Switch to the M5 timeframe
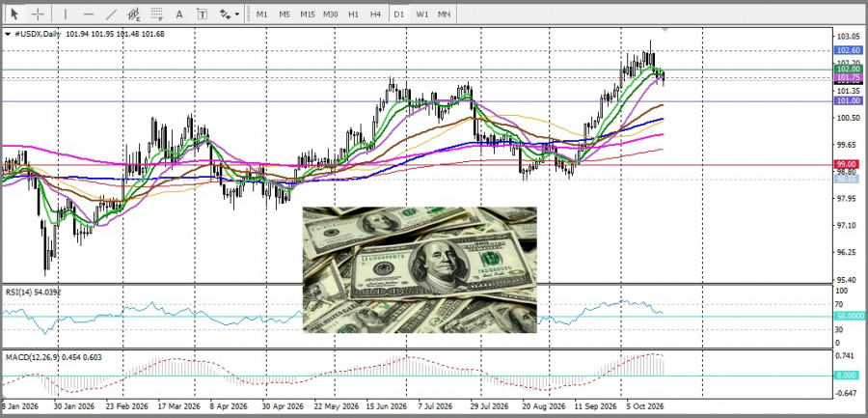Viewport: 868px width, 418px height. pyautogui.click(x=285, y=14)
